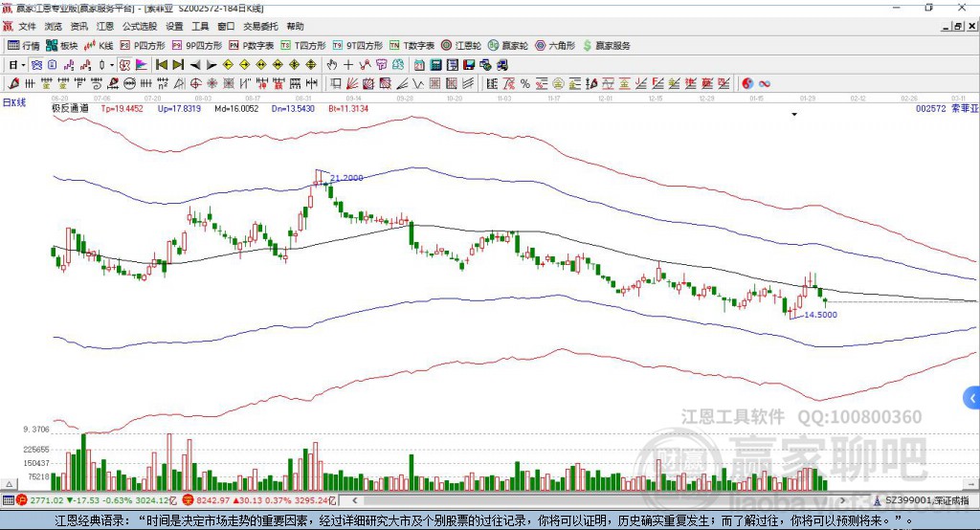Open the 行情 quotes view
This screenshot has height=530, width=980.
[24, 46]
